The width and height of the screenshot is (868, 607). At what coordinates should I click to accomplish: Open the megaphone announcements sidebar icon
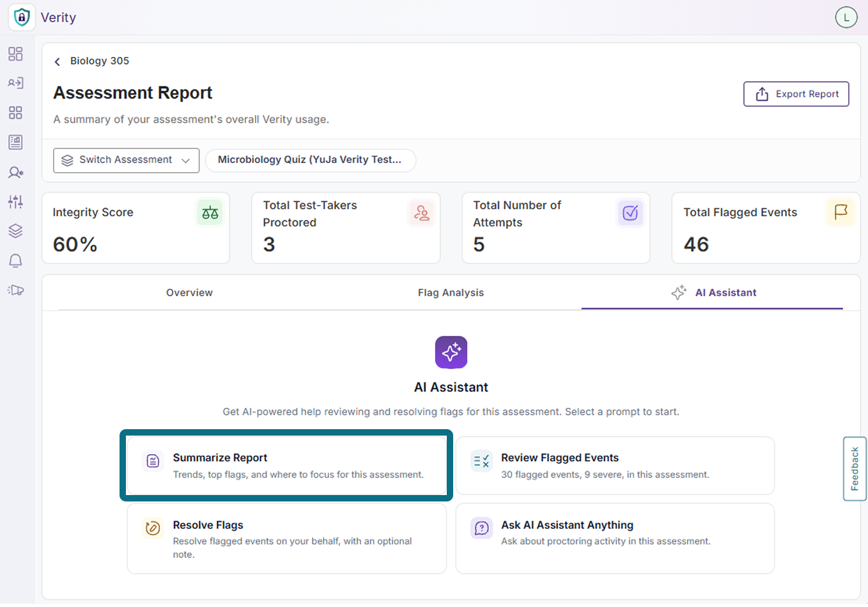click(x=15, y=290)
